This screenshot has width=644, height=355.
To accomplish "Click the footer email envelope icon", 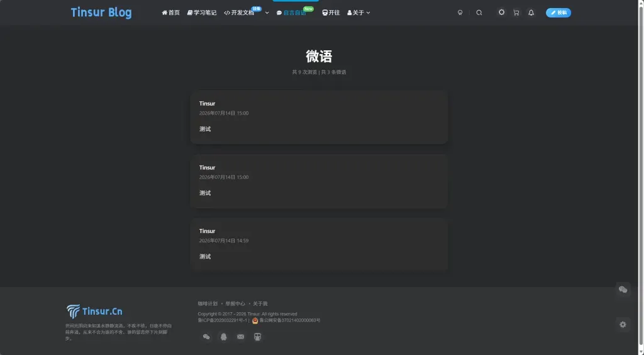I will coord(241,337).
